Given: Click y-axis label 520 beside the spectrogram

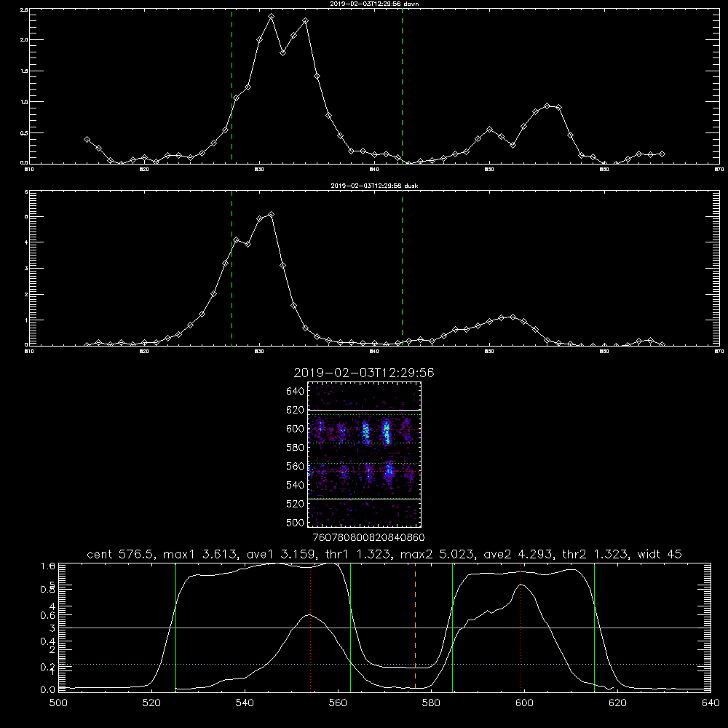Looking at the screenshot, I should click(x=296, y=504).
